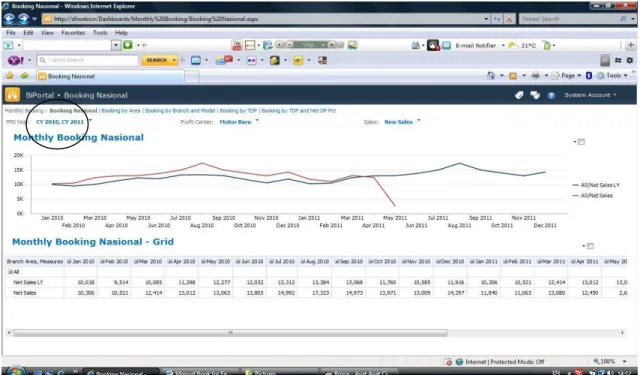
Task: Click the BiPortal dashboard logo icon
Action: (12, 95)
